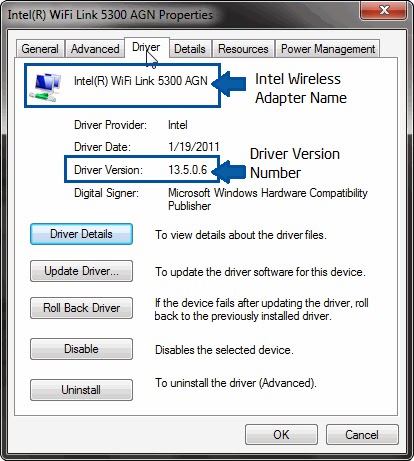Disable the selected device
The height and width of the screenshot is (461, 414).
[81, 349]
